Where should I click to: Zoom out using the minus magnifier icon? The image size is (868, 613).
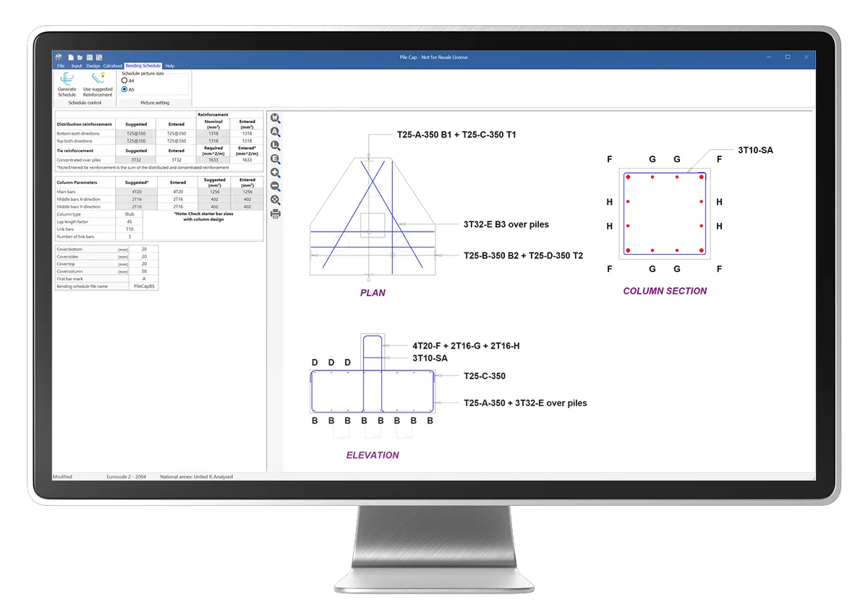[x=276, y=185]
